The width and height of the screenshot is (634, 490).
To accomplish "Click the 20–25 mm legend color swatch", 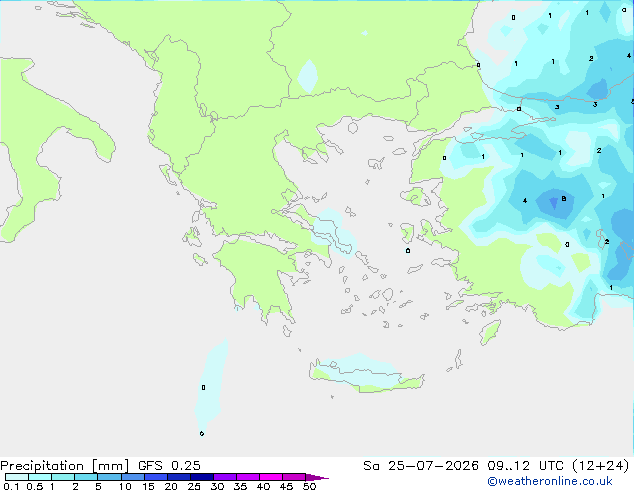I will click(179, 477).
